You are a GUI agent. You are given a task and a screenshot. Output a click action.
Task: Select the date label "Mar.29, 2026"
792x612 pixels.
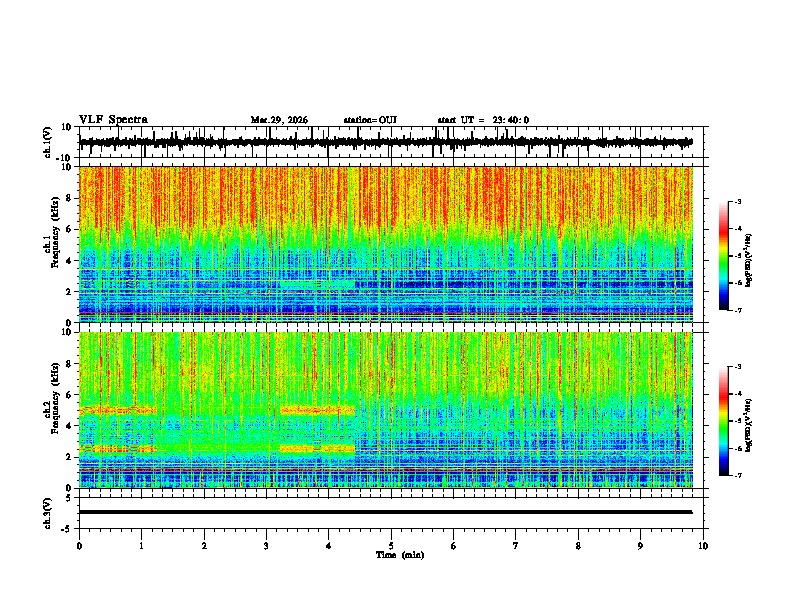(279, 120)
